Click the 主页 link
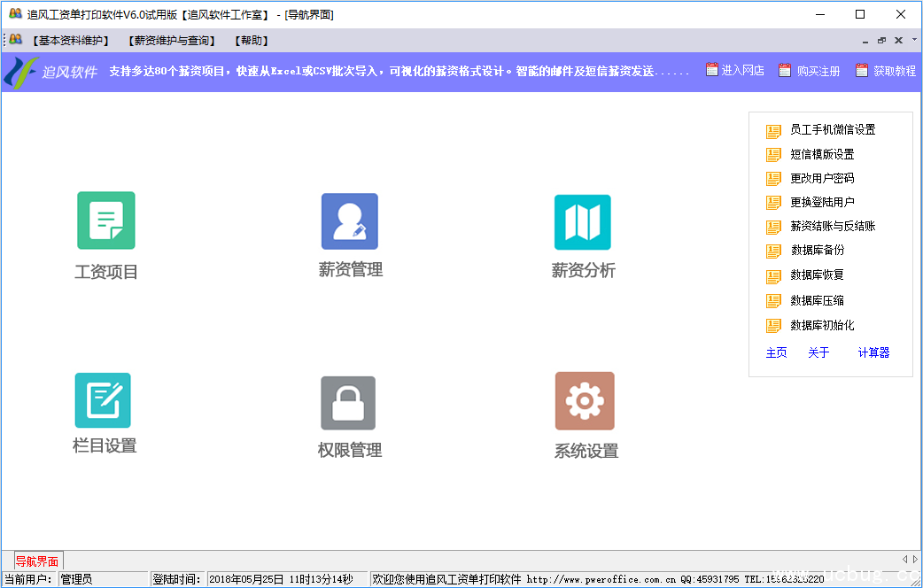 pyautogui.click(x=776, y=352)
